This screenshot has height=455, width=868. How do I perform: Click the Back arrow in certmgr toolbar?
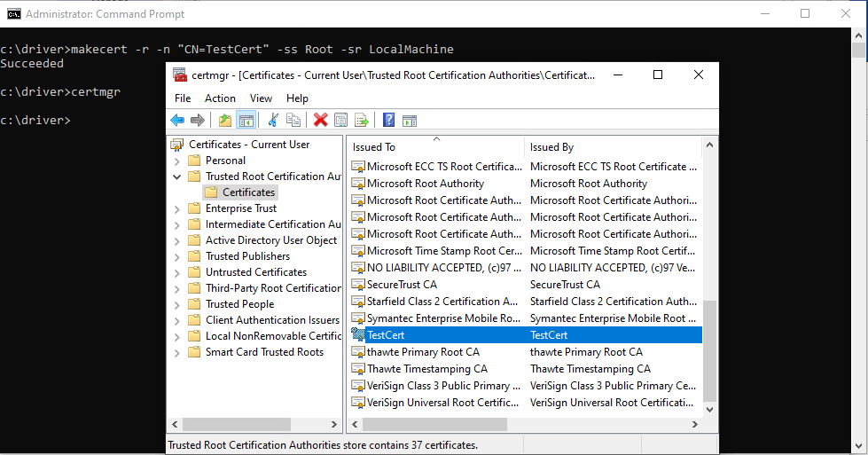point(177,120)
